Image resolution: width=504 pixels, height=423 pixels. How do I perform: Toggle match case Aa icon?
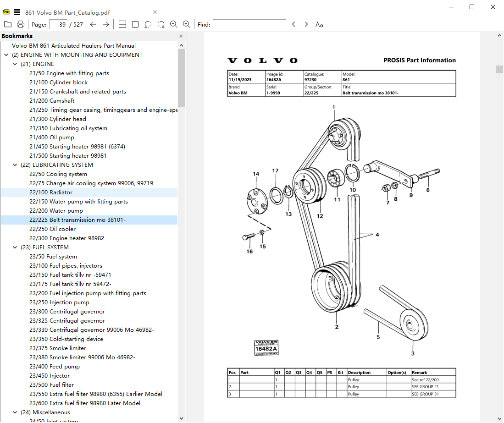pos(319,24)
